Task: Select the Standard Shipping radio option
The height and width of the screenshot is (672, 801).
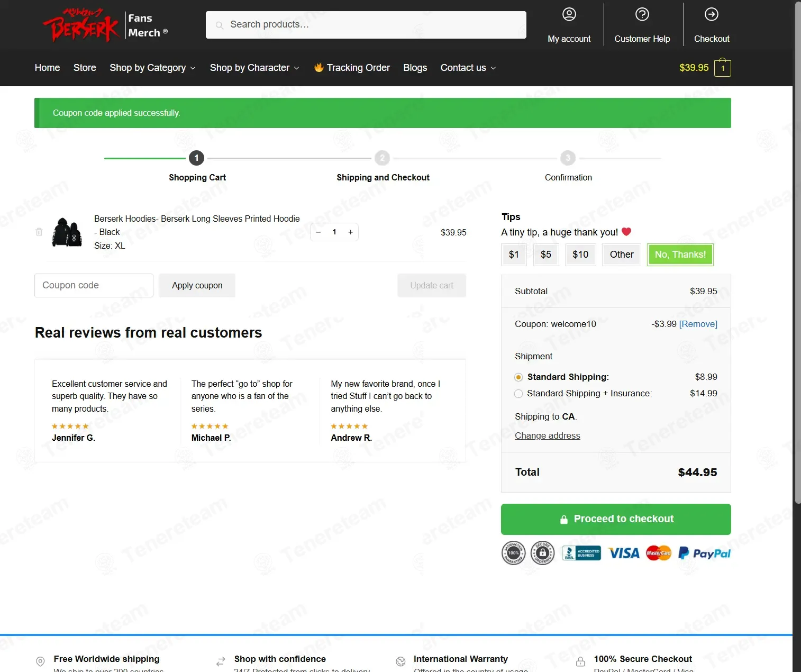Action: [x=518, y=377]
